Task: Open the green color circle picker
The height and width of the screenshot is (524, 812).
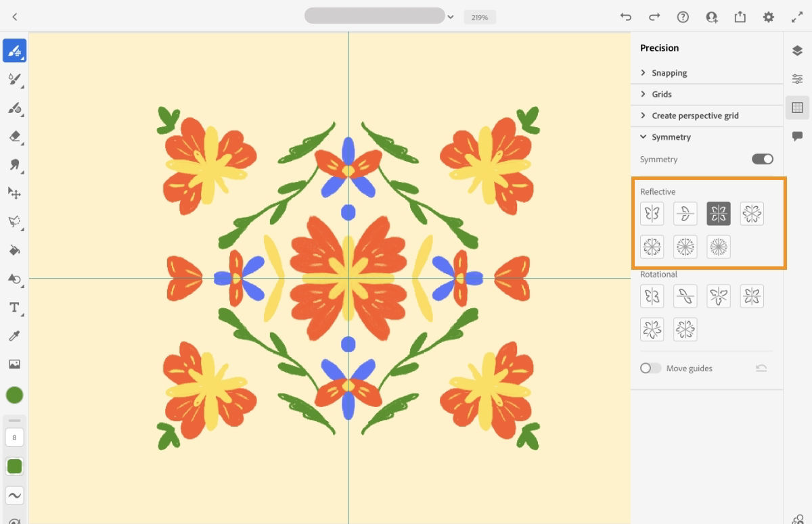Action: (14, 395)
